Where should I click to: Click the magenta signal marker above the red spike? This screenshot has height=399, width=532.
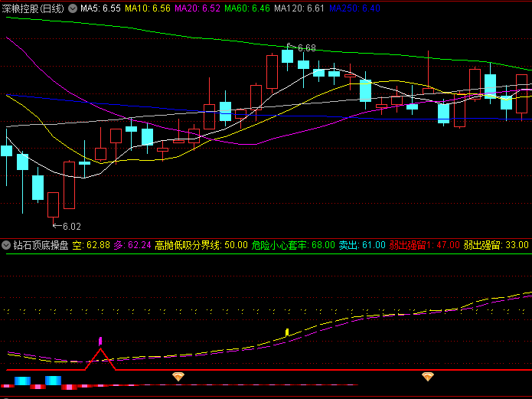(x=100, y=342)
